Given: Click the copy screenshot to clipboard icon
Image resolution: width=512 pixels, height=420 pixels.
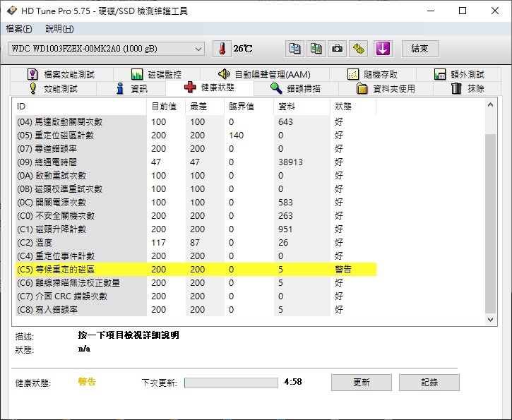Looking at the screenshot, I should tap(316, 49).
